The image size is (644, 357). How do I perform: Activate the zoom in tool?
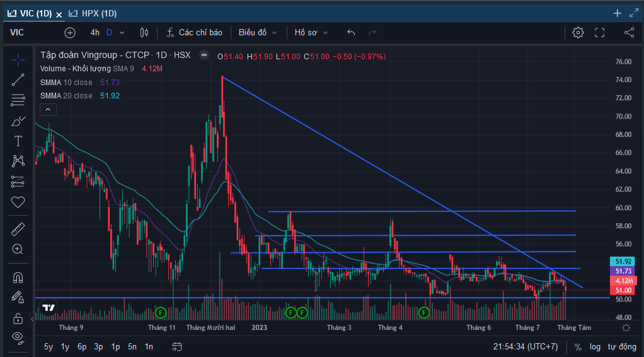[x=18, y=249]
